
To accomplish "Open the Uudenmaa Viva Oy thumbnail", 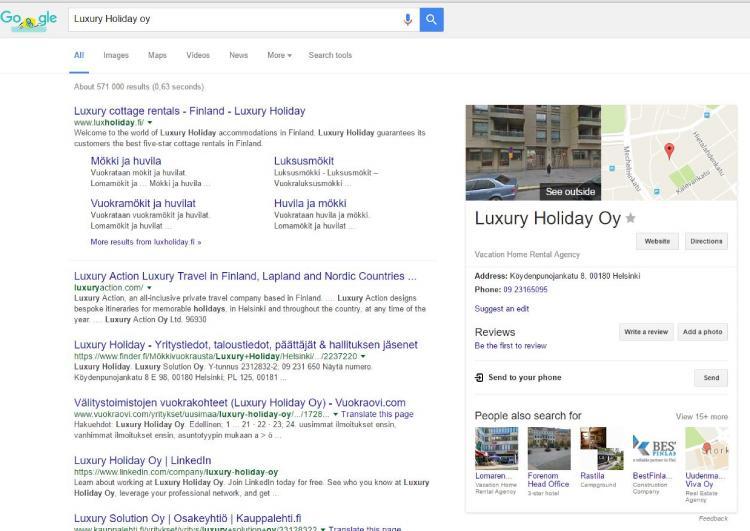I will click(706, 448).
